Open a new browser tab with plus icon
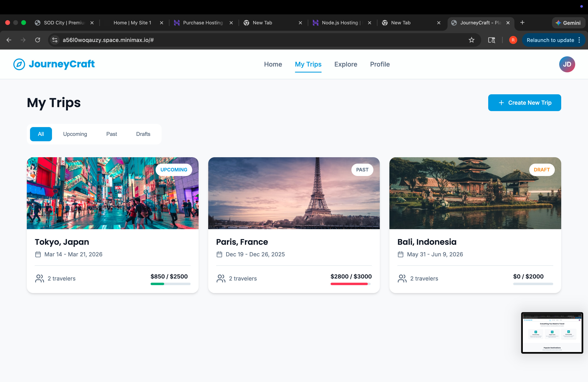 522,23
